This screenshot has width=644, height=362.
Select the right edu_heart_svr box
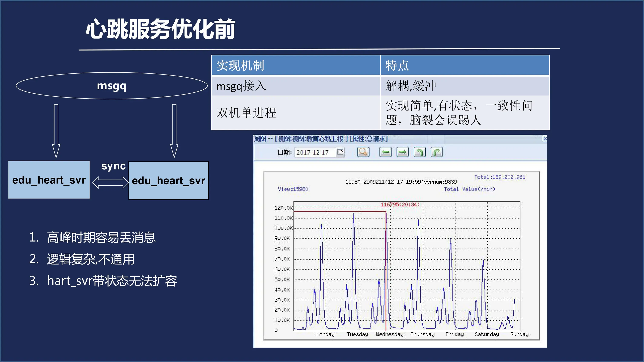(168, 181)
